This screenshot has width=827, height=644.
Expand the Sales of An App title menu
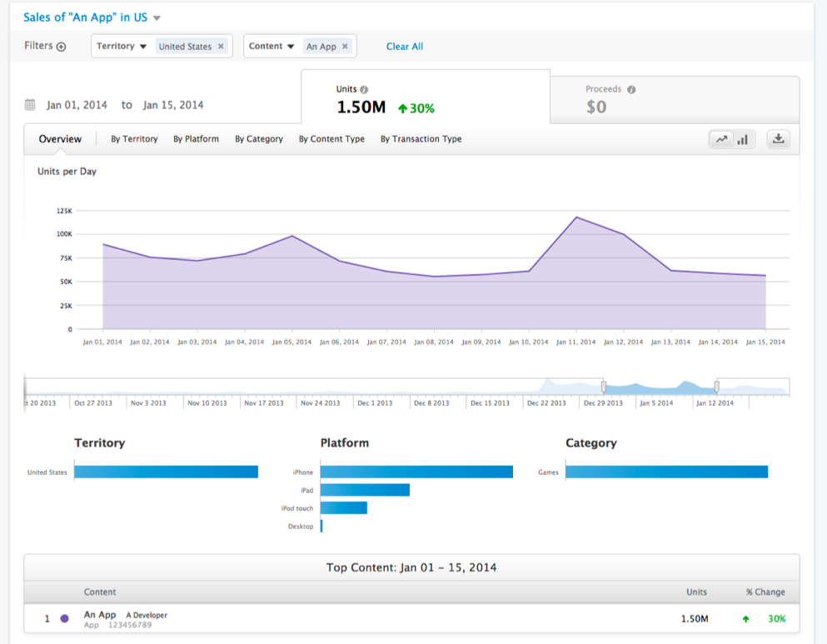[x=157, y=18]
